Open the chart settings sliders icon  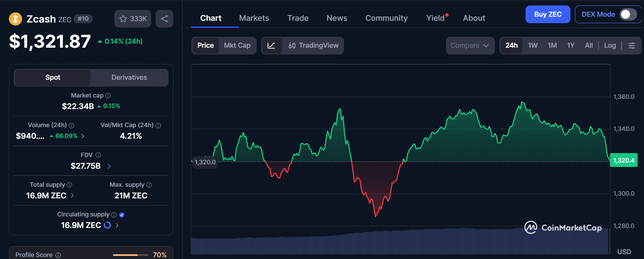[x=631, y=46]
